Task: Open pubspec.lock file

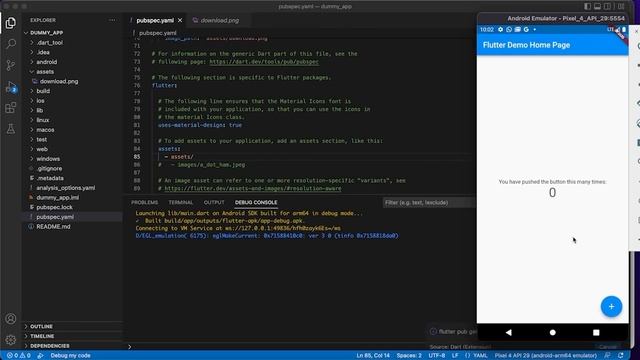Action: coord(54,207)
